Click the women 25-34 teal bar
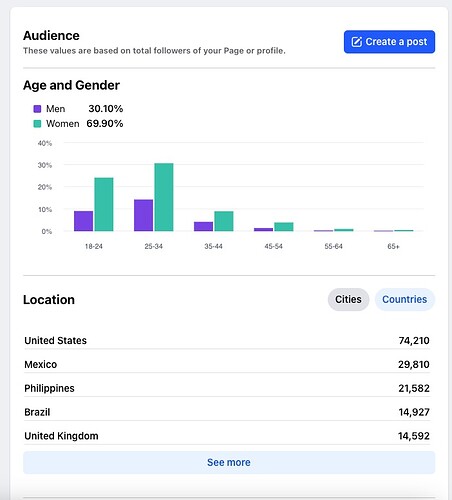Viewport: 452px width, 500px height. [164, 197]
